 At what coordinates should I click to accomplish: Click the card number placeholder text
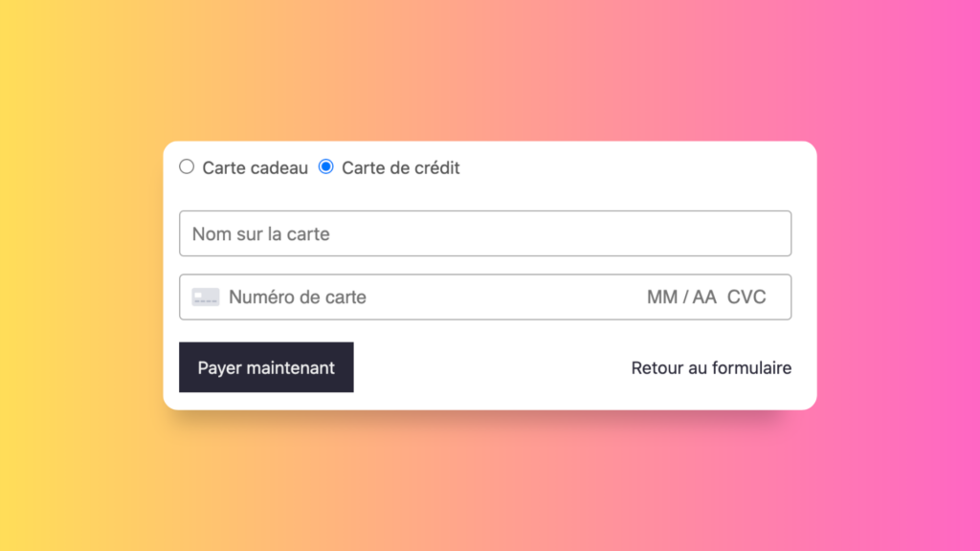pos(297,297)
